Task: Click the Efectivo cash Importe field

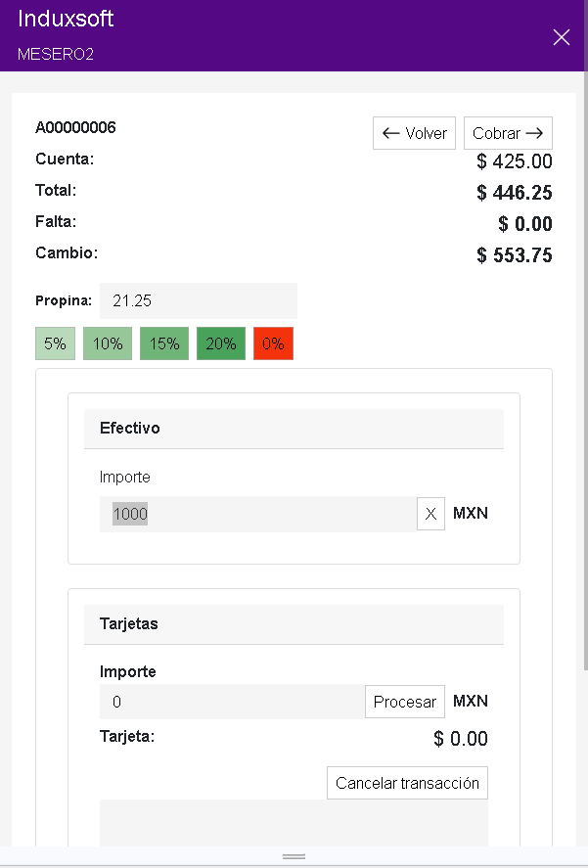Action: point(257,514)
